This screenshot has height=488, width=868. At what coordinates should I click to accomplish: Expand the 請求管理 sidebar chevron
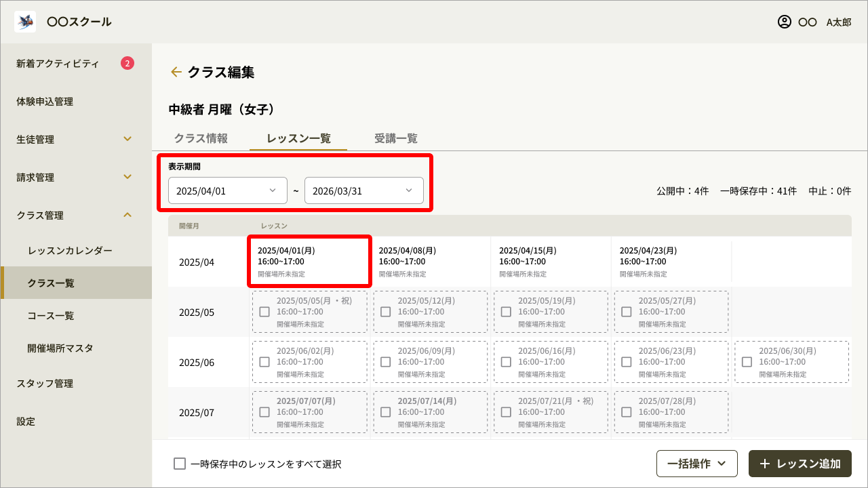coord(127,177)
